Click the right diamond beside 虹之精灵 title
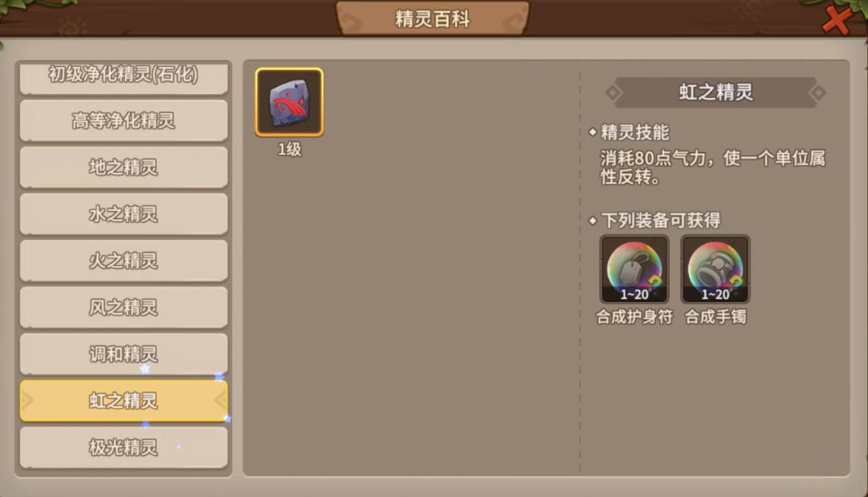Screen dimensions: 868x497 point(817,92)
